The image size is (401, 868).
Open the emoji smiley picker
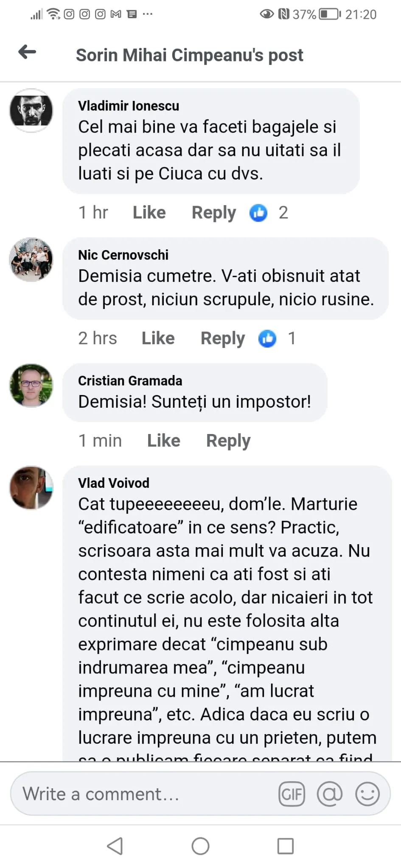(367, 794)
